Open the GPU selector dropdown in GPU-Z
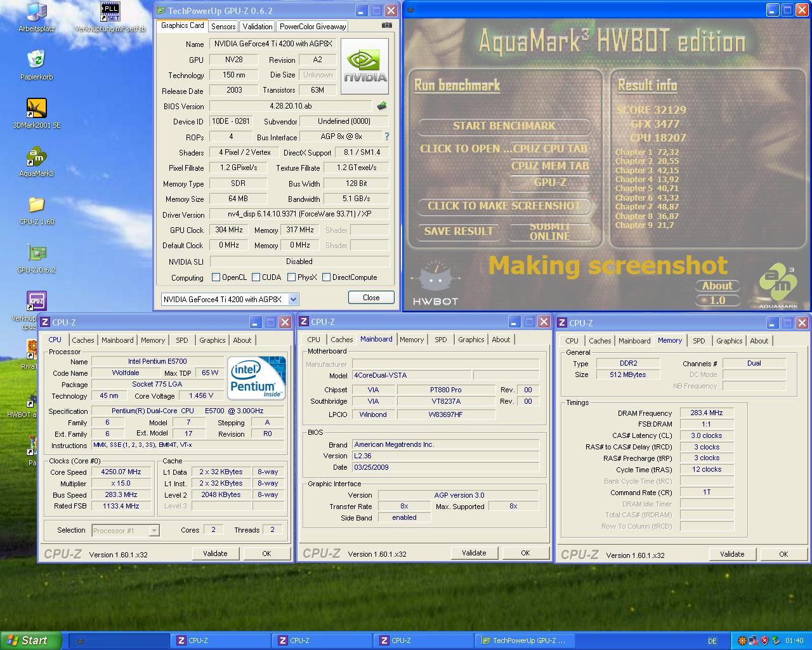 pyautogui.click(x=293, y=299)
